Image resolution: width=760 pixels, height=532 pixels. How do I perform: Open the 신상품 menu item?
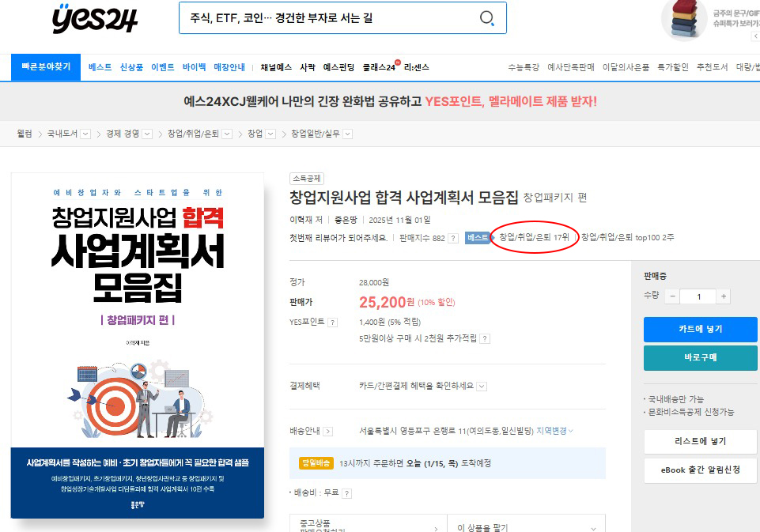coord(131,67)
